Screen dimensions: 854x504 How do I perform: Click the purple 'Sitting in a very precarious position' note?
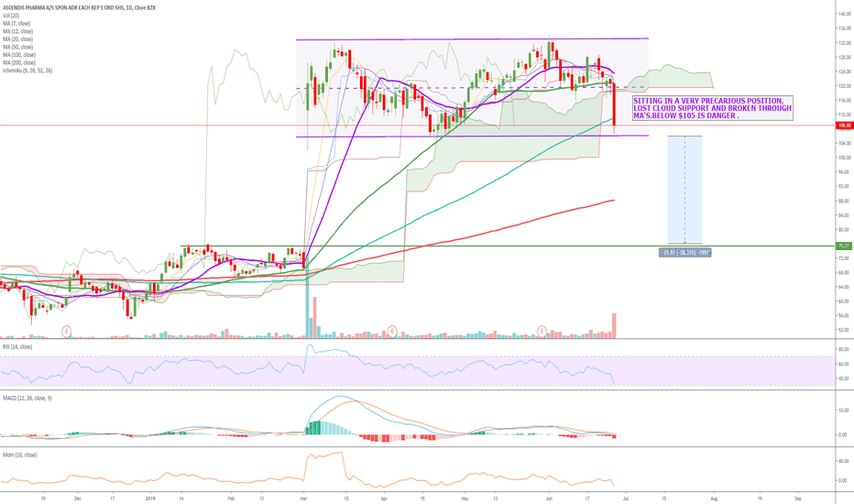[x=712, y=108]
